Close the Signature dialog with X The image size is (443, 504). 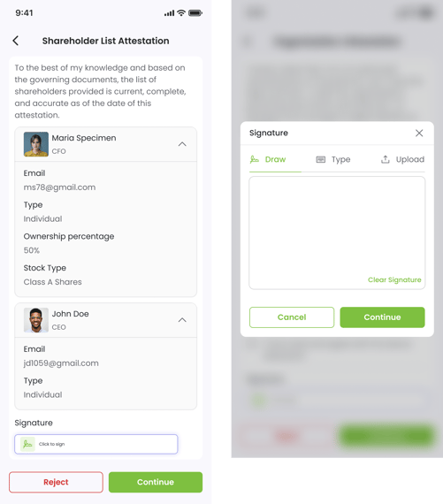click(419, 133)
